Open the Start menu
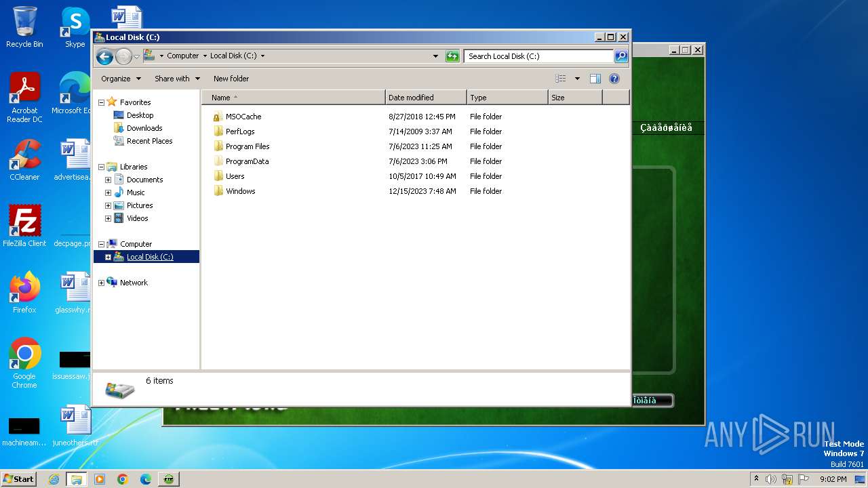This screenshot has width=868, height=488. pyautogui.click(x=18, y=479)
